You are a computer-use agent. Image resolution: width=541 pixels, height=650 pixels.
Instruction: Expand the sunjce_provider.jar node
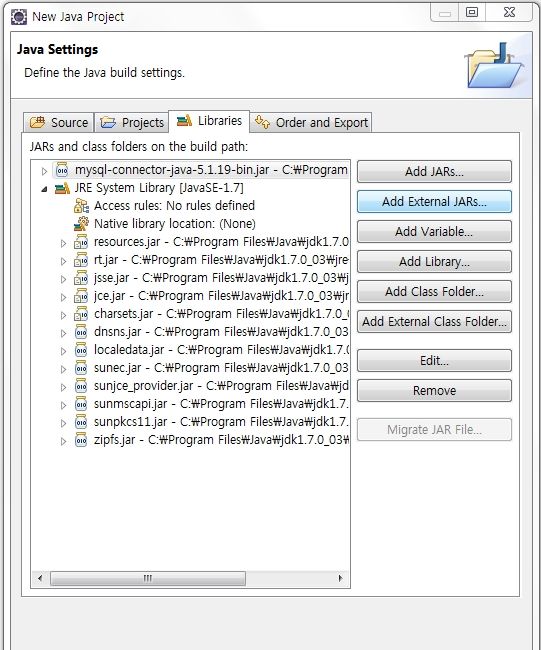63,387
